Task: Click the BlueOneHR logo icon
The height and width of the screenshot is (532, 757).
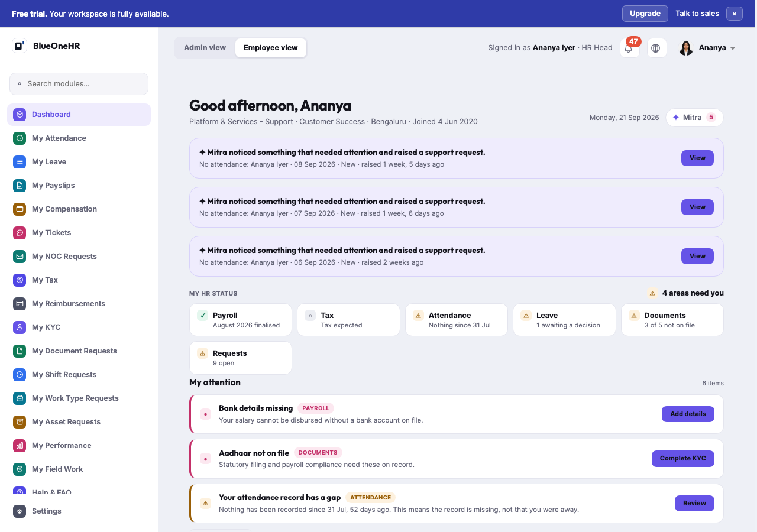Action: coord(20,46)
